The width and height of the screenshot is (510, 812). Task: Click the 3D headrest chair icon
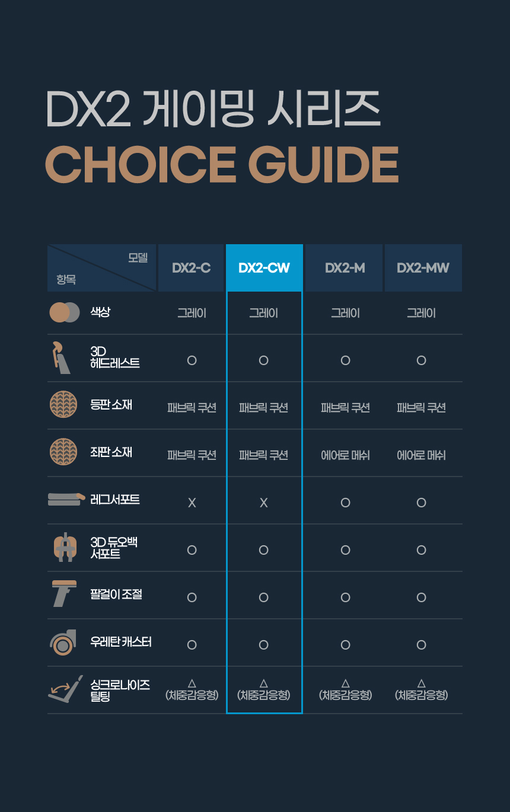(x=60, y=357)
